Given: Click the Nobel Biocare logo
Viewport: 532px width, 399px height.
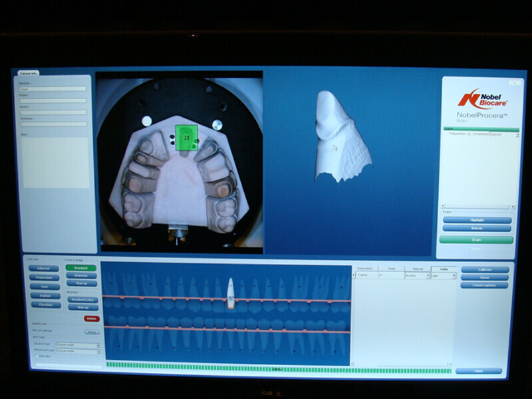Looking at the screenshot, I should point(480,98).
